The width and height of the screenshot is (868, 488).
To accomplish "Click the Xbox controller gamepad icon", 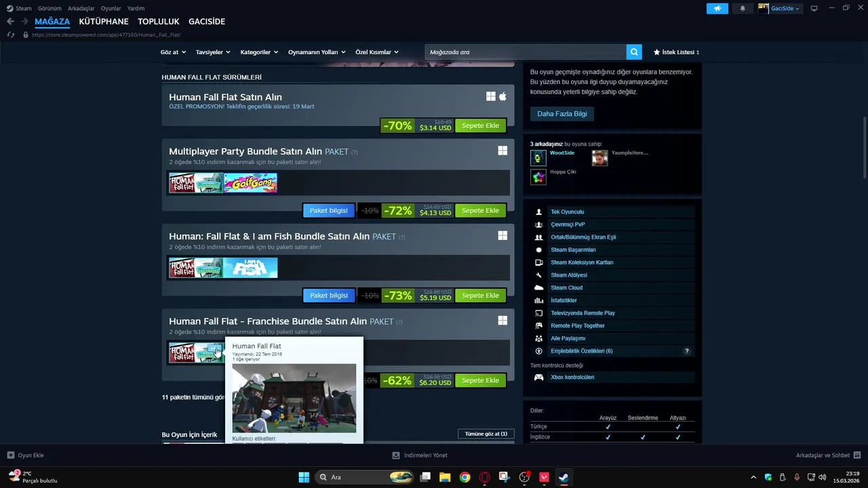I will tap(538, 378).
